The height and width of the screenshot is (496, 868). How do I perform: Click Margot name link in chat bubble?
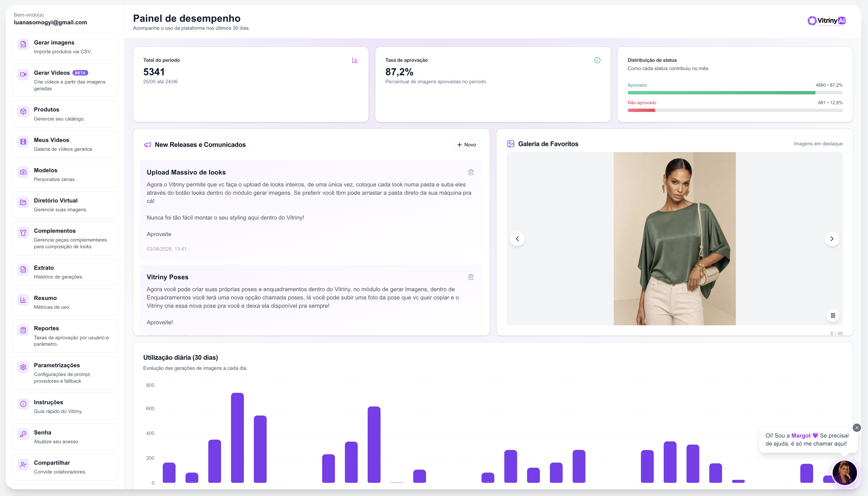(800, 435)
